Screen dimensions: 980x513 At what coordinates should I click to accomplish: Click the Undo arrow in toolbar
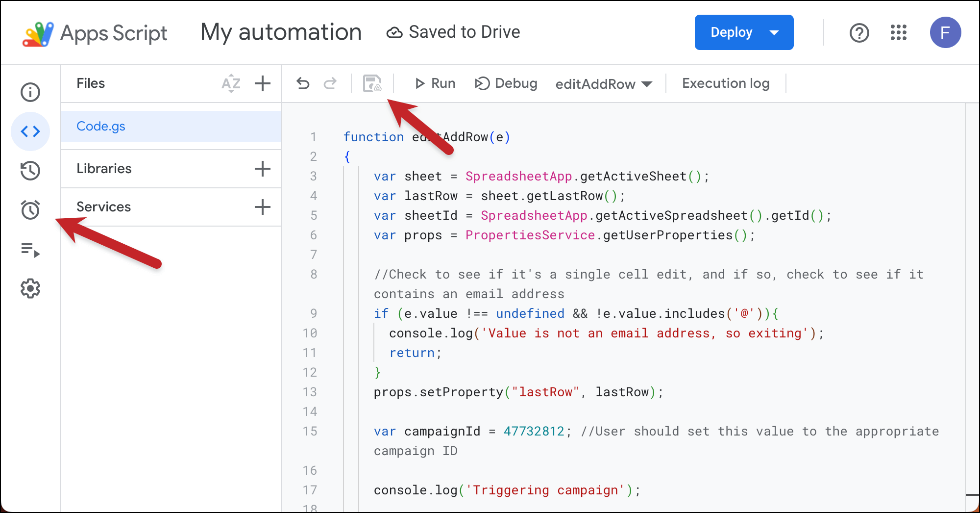[x=303, y=84]
